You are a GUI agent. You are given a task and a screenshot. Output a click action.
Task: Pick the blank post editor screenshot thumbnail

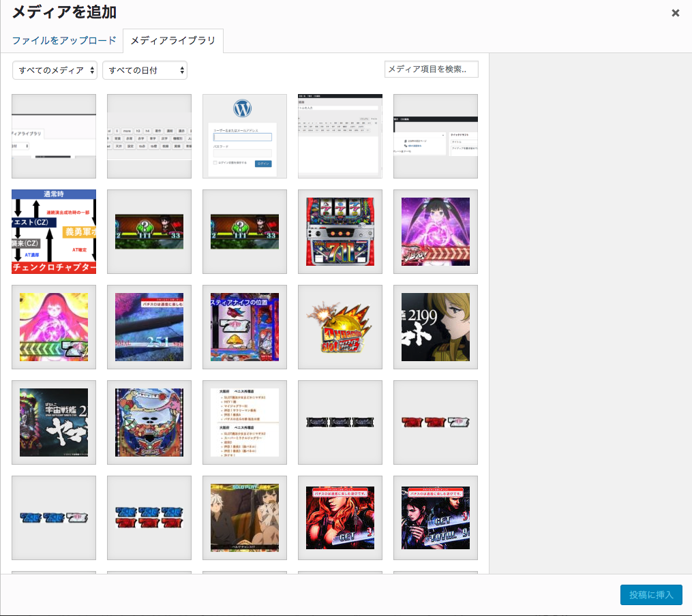pyautogui.click(x=340, y=136)
